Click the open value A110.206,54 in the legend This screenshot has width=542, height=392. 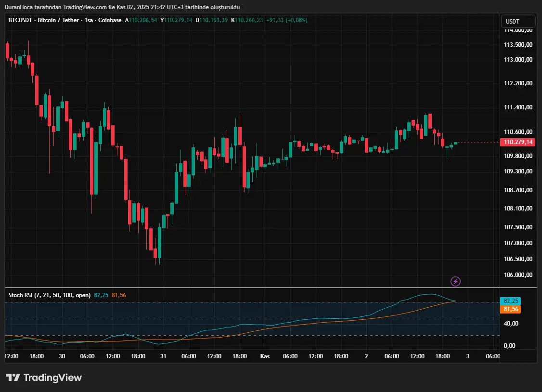coord(142,20)
